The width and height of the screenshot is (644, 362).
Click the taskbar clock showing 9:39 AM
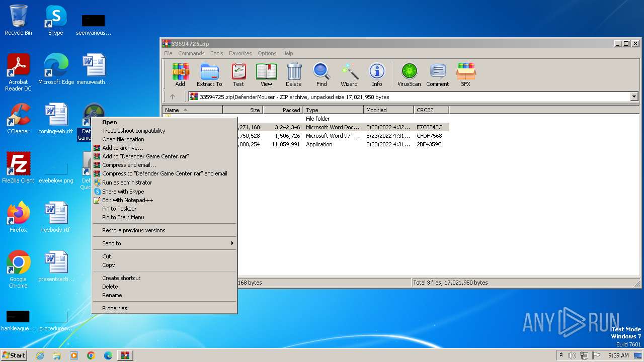click(x=618, y=355)
